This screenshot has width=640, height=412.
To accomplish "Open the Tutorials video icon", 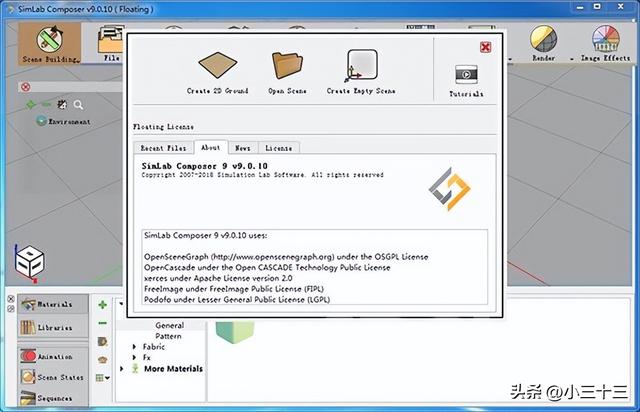I will pos(467,75).
